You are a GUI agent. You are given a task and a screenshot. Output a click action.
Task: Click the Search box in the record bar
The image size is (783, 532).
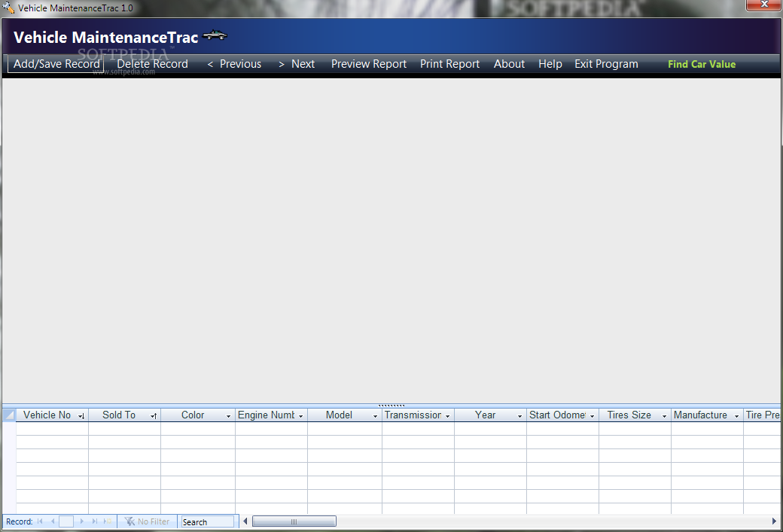point(207,521)
